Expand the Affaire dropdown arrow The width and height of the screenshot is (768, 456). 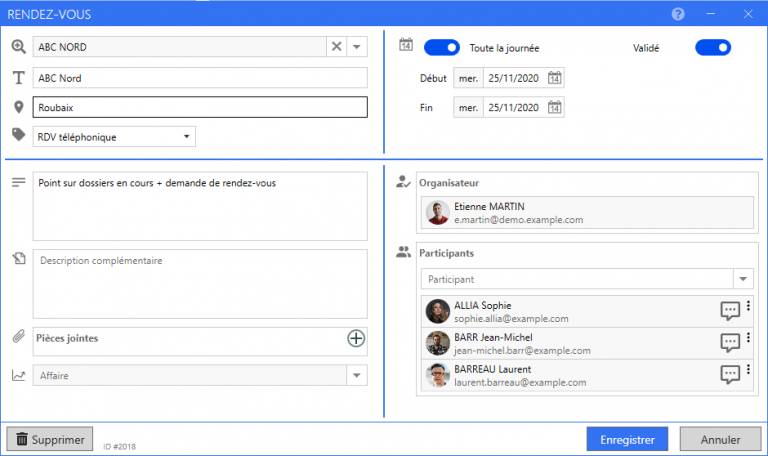[357, 375]
